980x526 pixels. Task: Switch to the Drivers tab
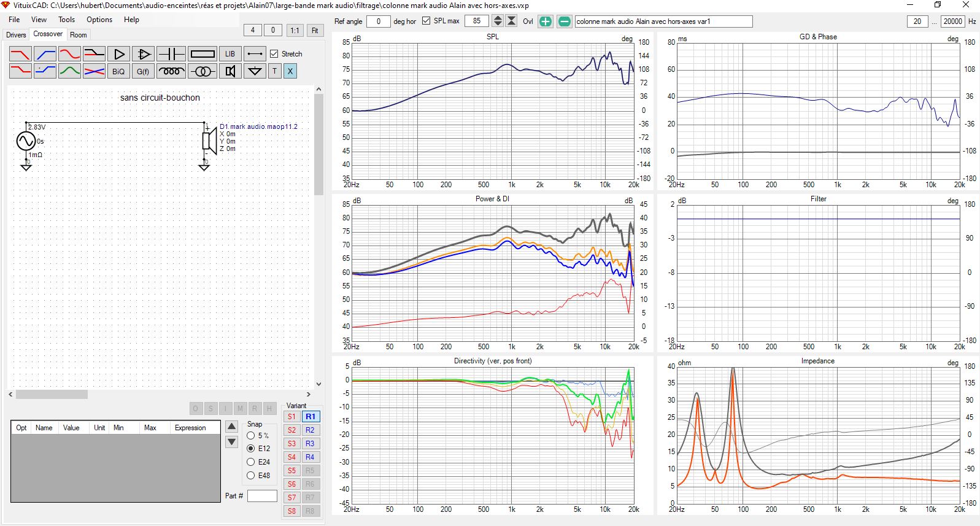(x=16, y=35)
